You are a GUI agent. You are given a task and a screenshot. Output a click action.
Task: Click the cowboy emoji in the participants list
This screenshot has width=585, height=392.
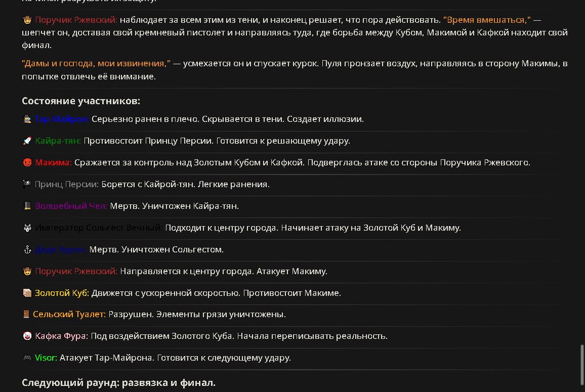27,271
